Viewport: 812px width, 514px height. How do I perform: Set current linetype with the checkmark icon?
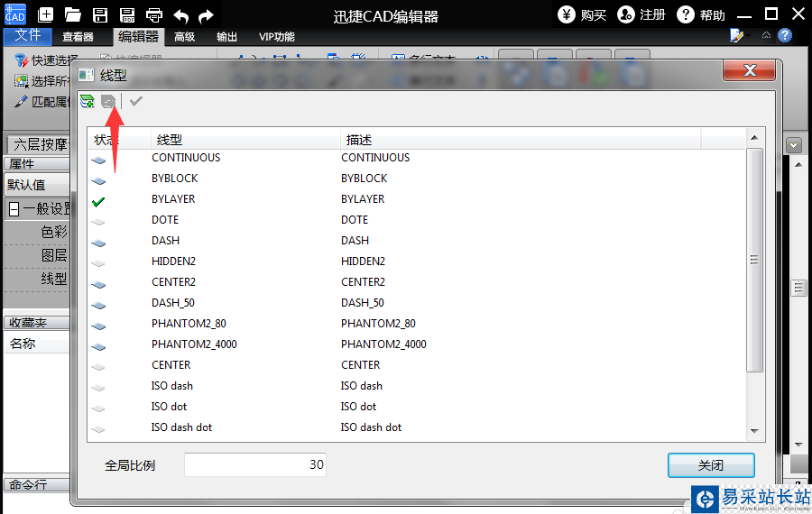[135, 101]
